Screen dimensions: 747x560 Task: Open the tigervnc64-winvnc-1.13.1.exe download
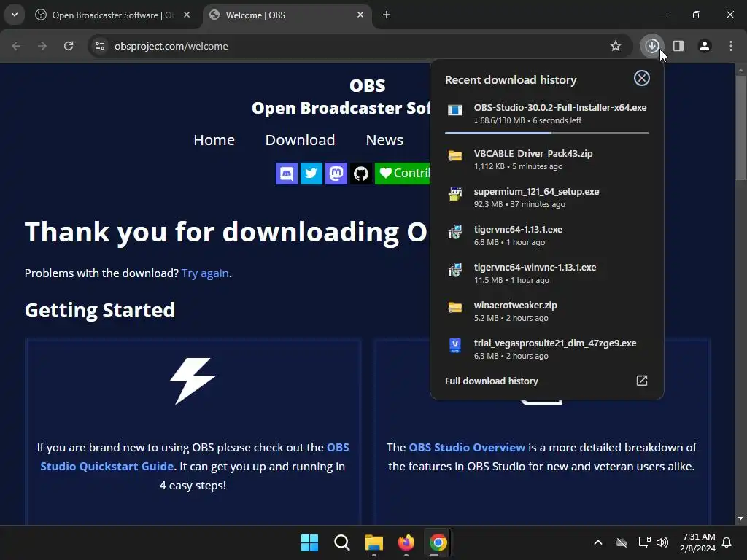click(x=547, y=273)
